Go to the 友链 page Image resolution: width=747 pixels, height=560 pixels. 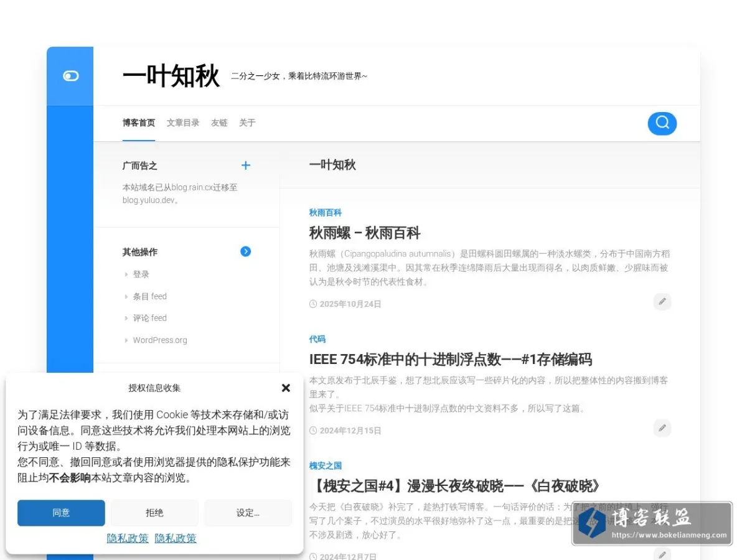[219, 123]
